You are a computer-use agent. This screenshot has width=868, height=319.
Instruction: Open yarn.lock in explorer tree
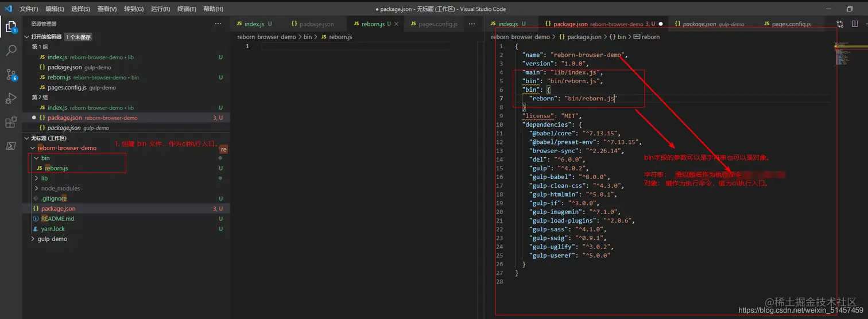pyautogui.click(x=53, y=229)
